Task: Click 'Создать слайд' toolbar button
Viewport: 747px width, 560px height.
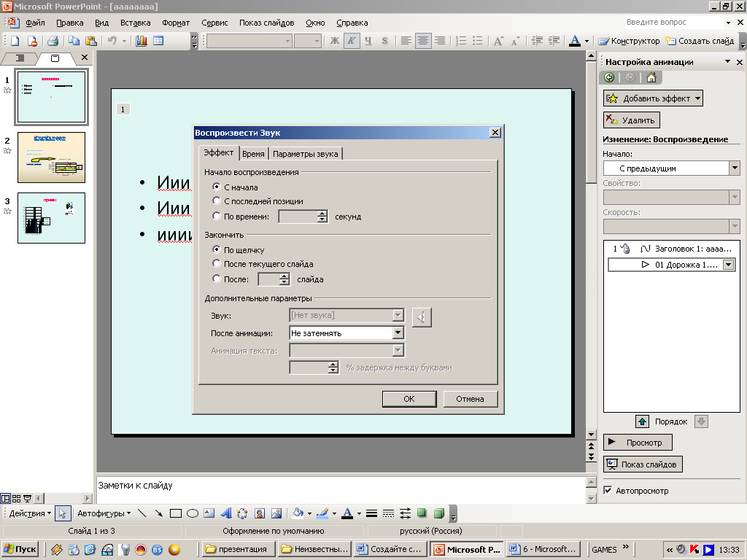Action: tap(700, 41)
